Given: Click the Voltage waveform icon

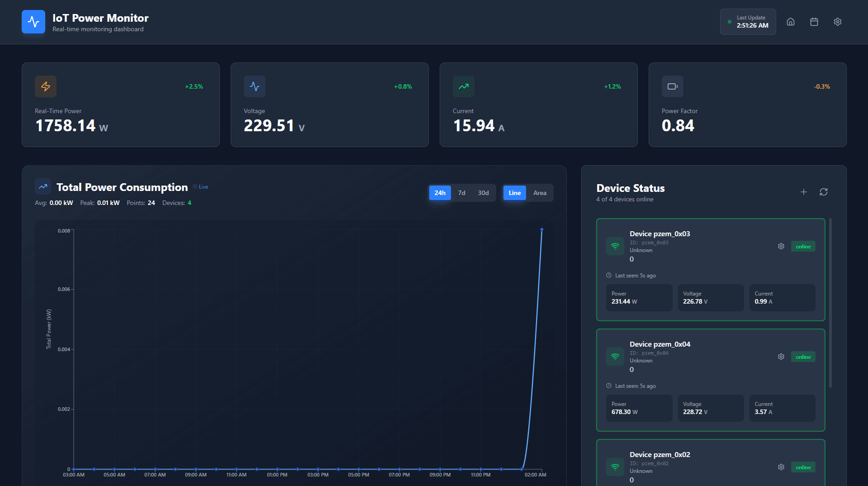Looking at the screenshot, I should 255,86.
